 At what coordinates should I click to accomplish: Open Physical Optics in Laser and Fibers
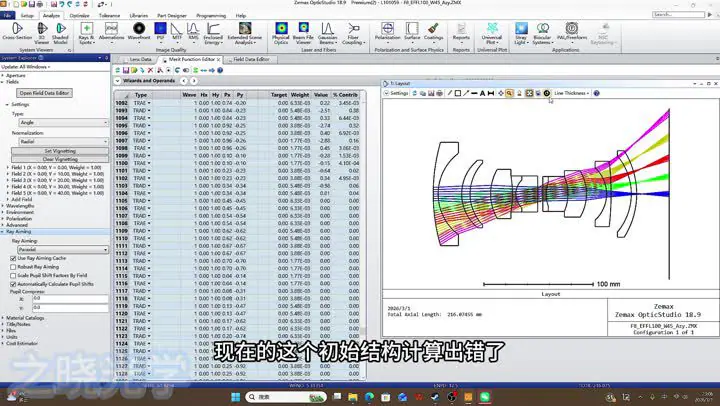tap(281, 33)
